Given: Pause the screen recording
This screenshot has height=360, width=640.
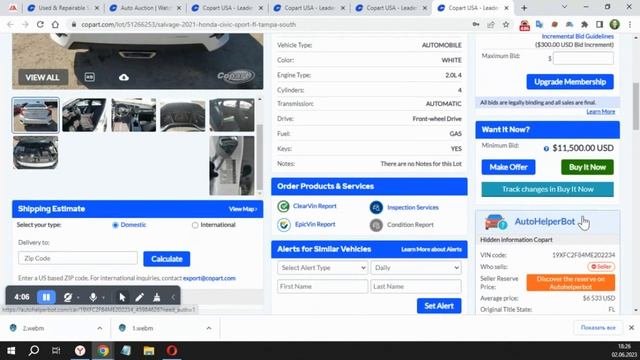Looking at the screenshot, I should click(x=47, y=297).
